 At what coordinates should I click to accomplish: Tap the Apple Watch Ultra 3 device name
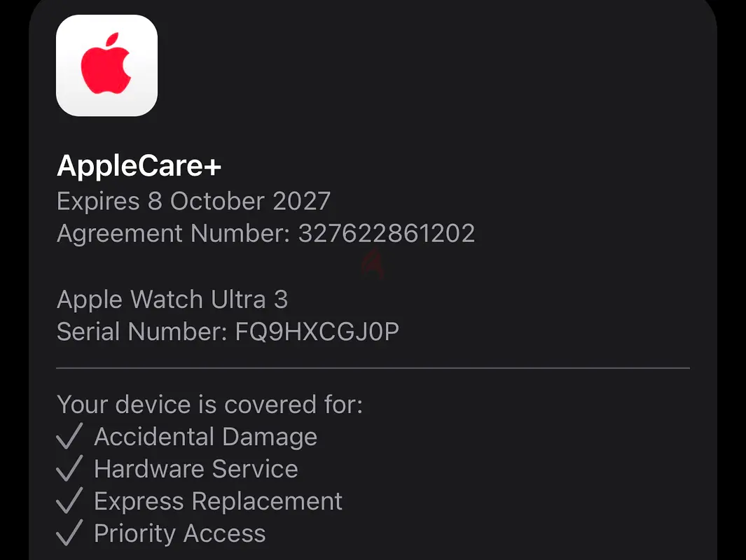click(172, 300)
